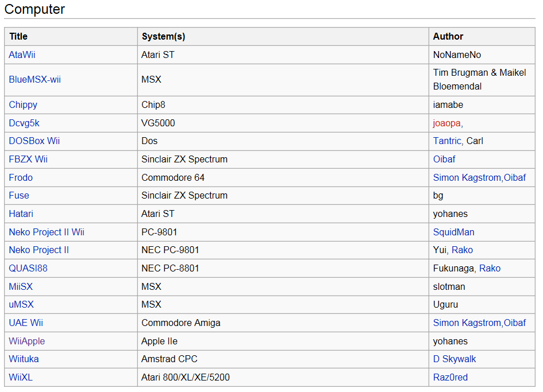Select Fukunaga in the QUASI88 row
Viewport: 543px width, 392px height.
(453, 269)
